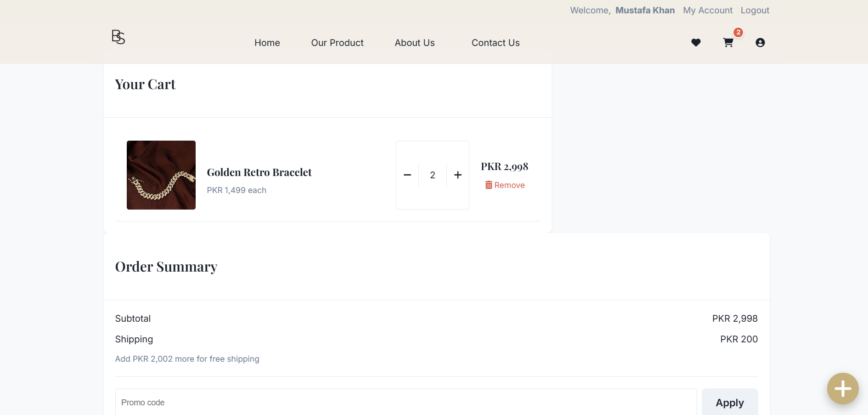Screen dimensions: 868x415
Task: Click the Mustafa Khan username
Action: 645,11
